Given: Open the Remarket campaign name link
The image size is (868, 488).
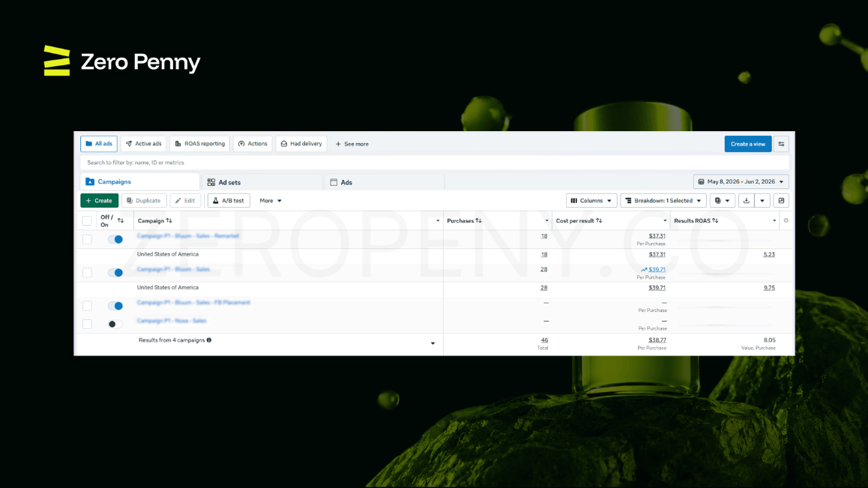Looking at the screenshot, I should tap(188, 236).
